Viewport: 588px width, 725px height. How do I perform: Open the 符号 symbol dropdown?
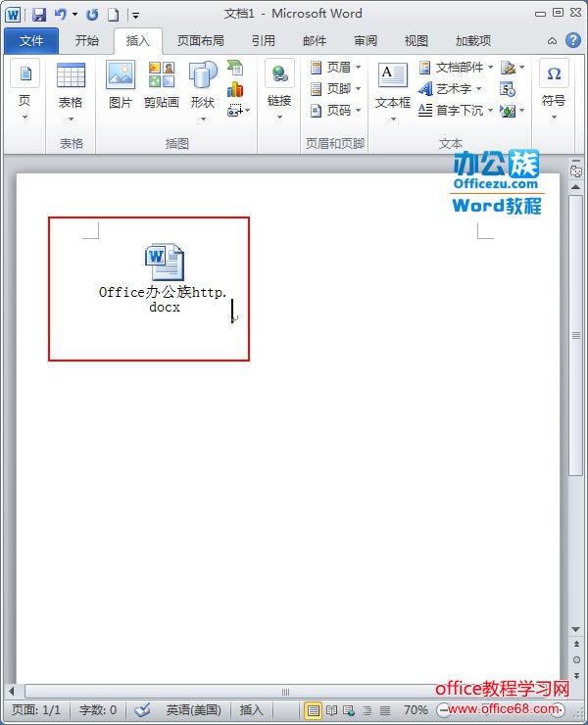554,90
